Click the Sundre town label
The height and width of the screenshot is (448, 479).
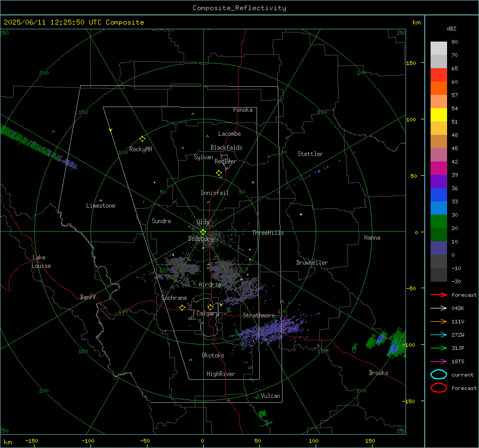(x=161, y=221)
